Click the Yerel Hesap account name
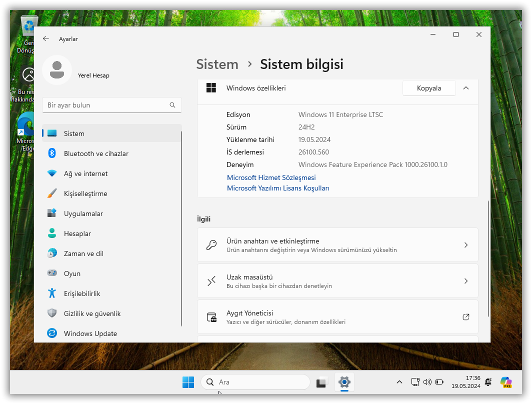The image size is (532, 404). coord(93,75)
